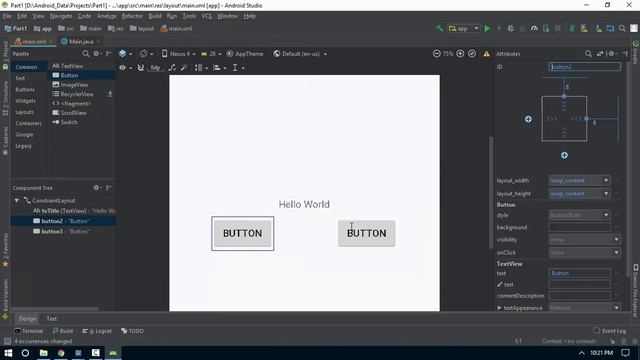Click the ID input field in Attributes
Screen dimensions: 640x360
(584, 67)
